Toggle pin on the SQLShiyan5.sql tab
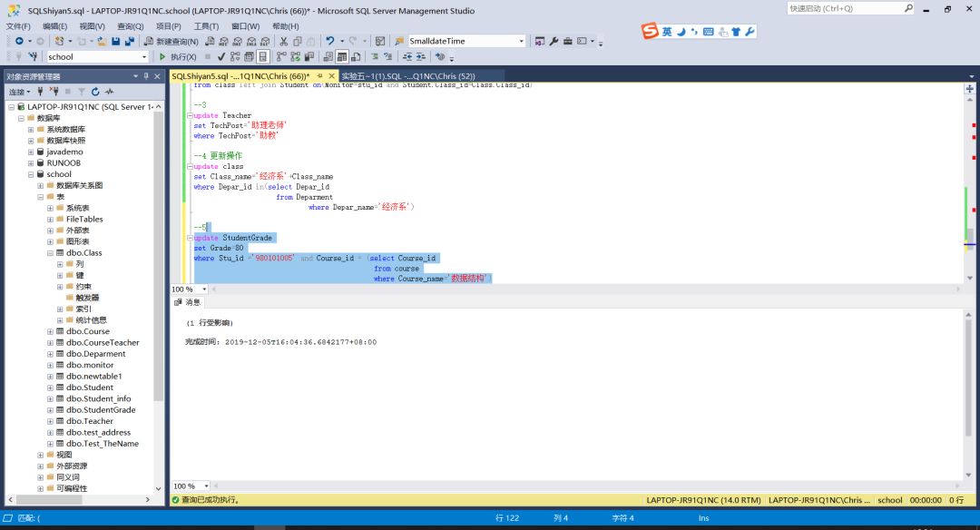The height and width of the screenshot is (530, 980). (x=320, y=76)
